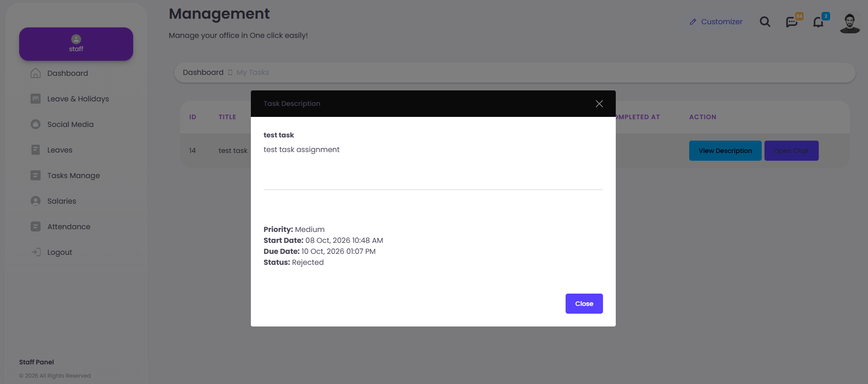Screen dimensions: 868x384
Task: Click task ID 14 cell
Action: (x=192, y=150)
